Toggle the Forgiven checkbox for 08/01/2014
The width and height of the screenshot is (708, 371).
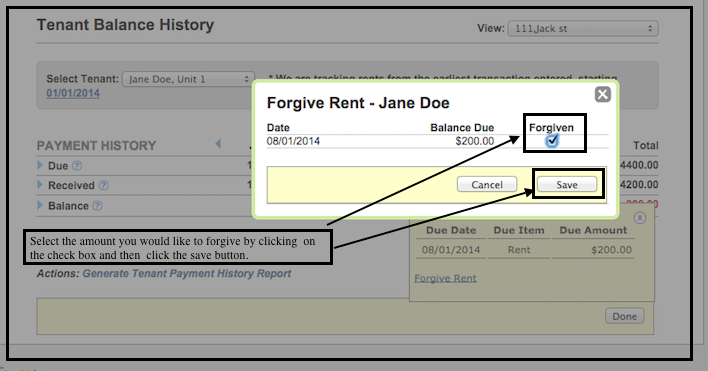pyautogui.click(x=552, y=141)
